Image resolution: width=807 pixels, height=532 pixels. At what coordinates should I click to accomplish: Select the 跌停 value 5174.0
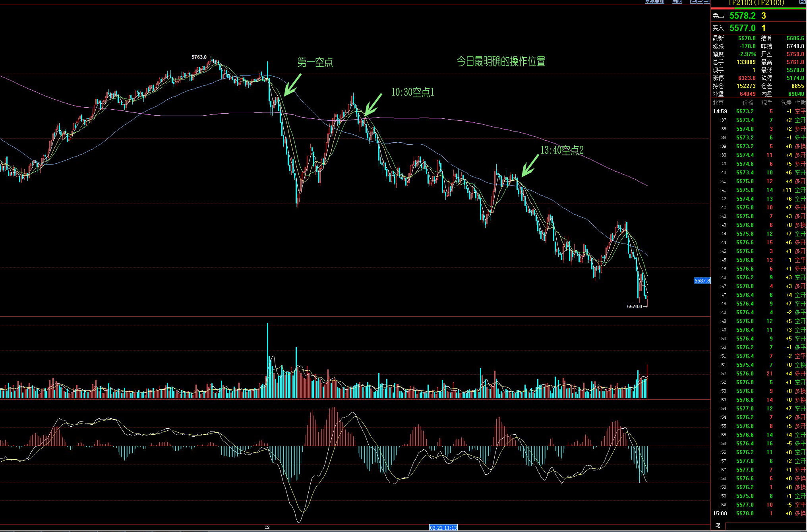pos(795,78)
